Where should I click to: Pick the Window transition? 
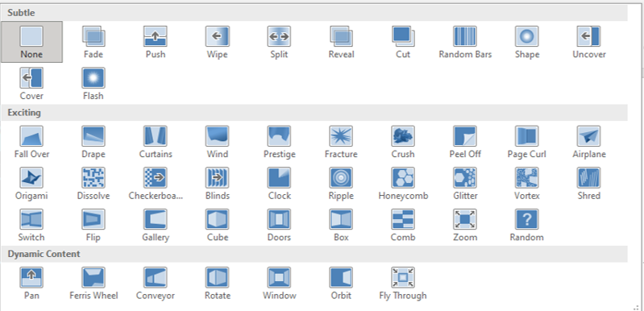coord(280,283)
